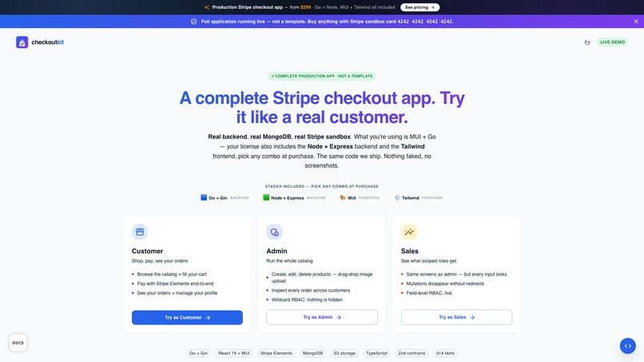Select the Go + Gin backend chip

[x=225, y=197]
